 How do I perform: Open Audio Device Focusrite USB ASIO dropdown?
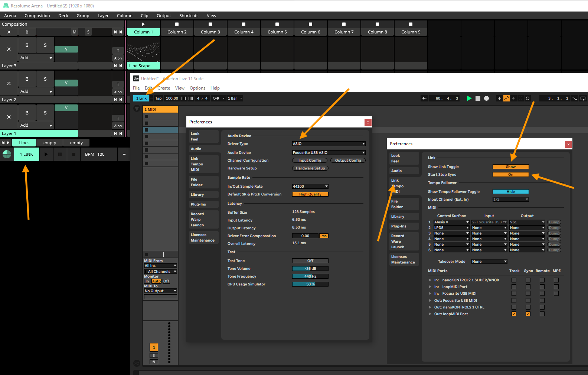coord(329,153)
